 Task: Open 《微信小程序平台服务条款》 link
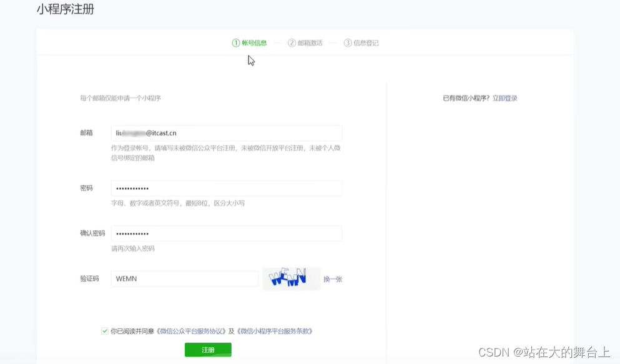pos(275,331)
